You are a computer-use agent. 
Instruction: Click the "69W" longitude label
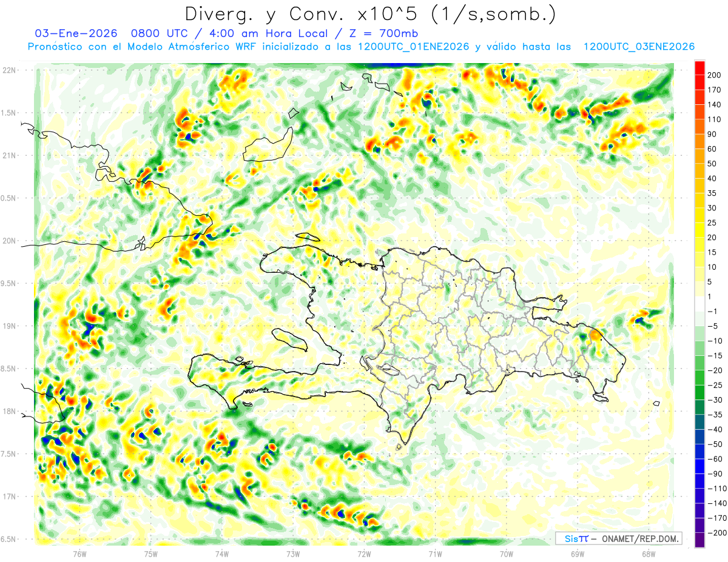pos(578,554)
